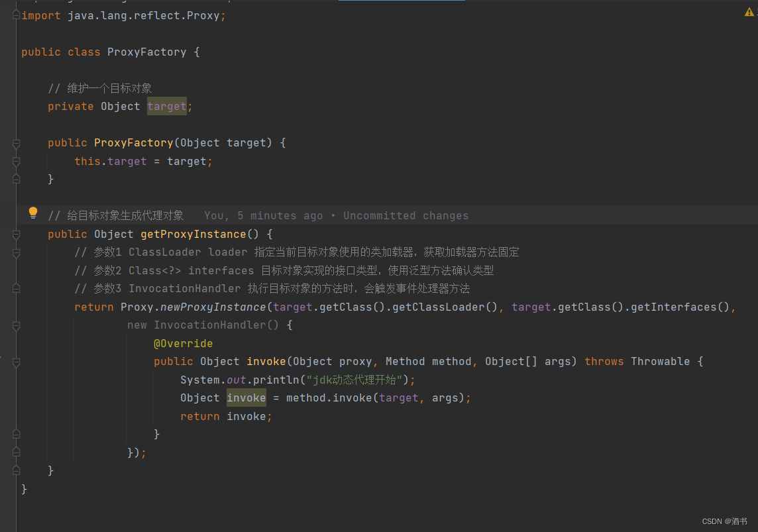Screen dimensions: 758x532
Task: Click the warning triangle in the top-right corner
Action: (x=749, y=11)
